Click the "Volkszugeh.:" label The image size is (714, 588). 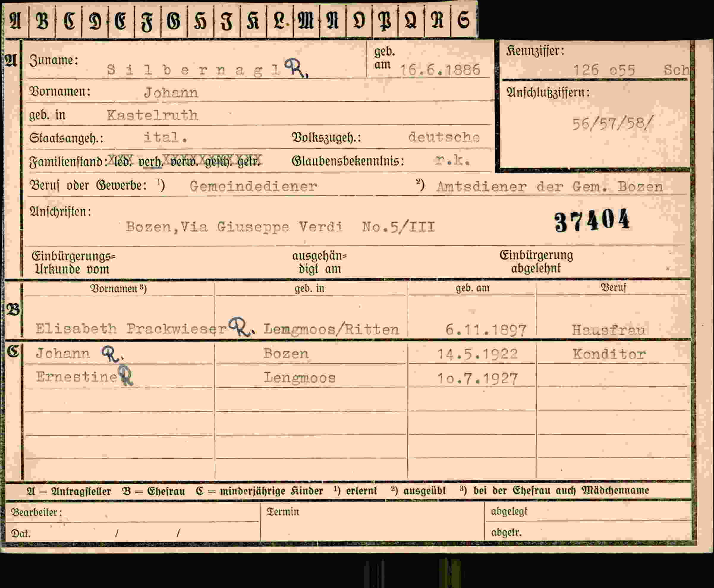[326, 138]
